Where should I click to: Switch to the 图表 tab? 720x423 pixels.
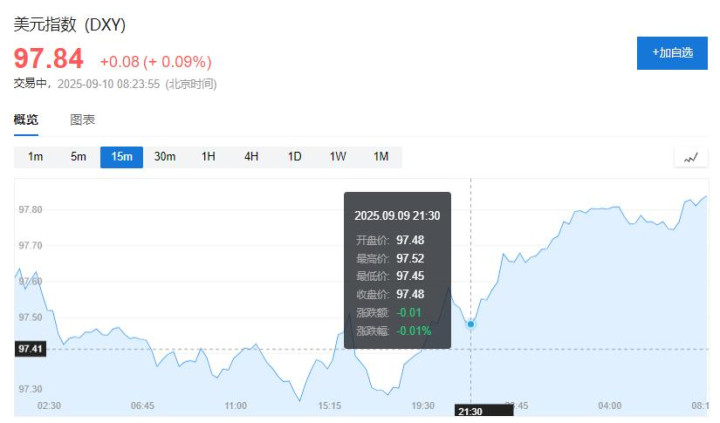tap(83, 120)
